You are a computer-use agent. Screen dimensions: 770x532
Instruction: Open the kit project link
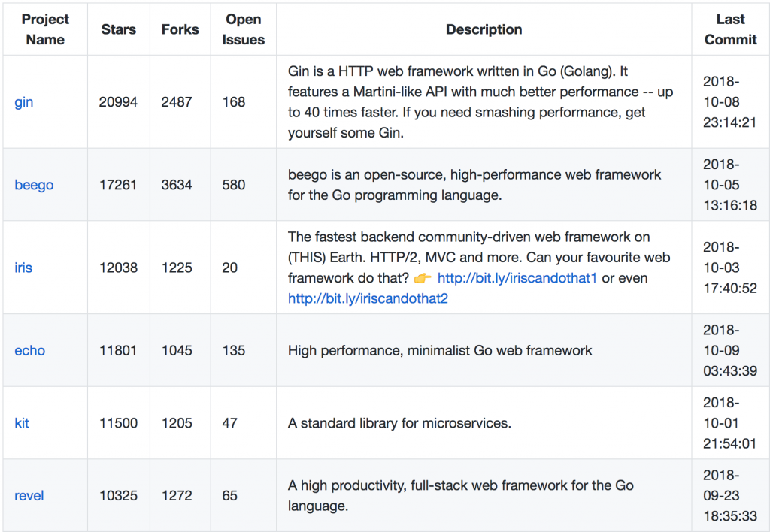coord(22,423)
